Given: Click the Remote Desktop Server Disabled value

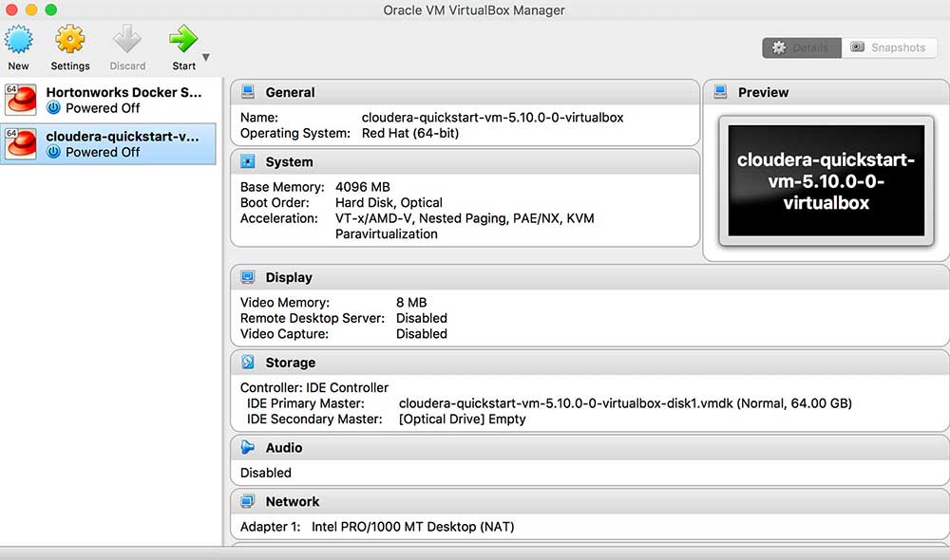Looking at the screenshot, I should [422, 319].
